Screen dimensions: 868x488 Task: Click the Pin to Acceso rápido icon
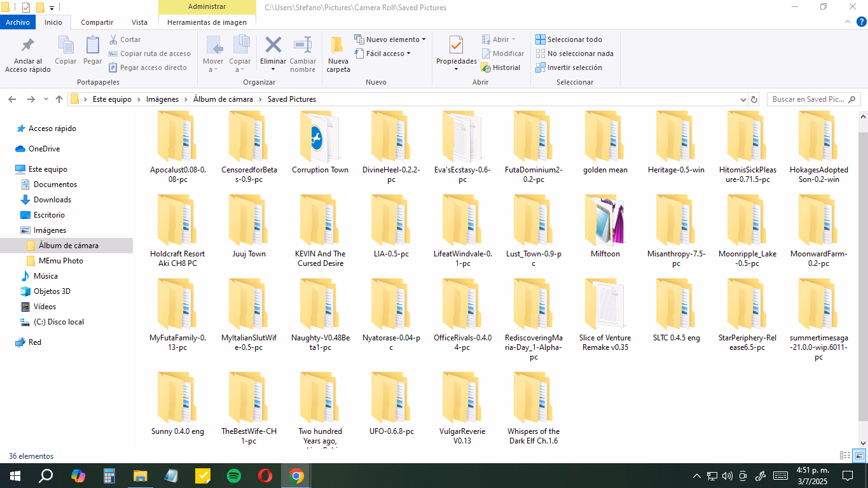click(28, 46)
